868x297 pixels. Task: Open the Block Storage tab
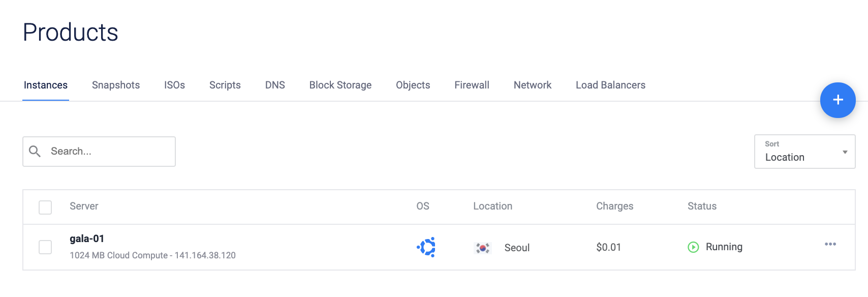click(x=340, y=85)
